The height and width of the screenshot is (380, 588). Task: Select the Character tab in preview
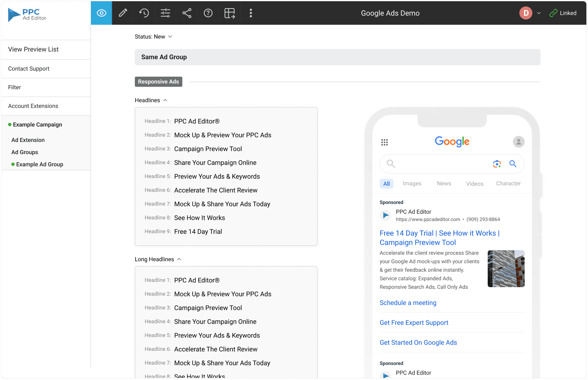[x=508, y=183]
